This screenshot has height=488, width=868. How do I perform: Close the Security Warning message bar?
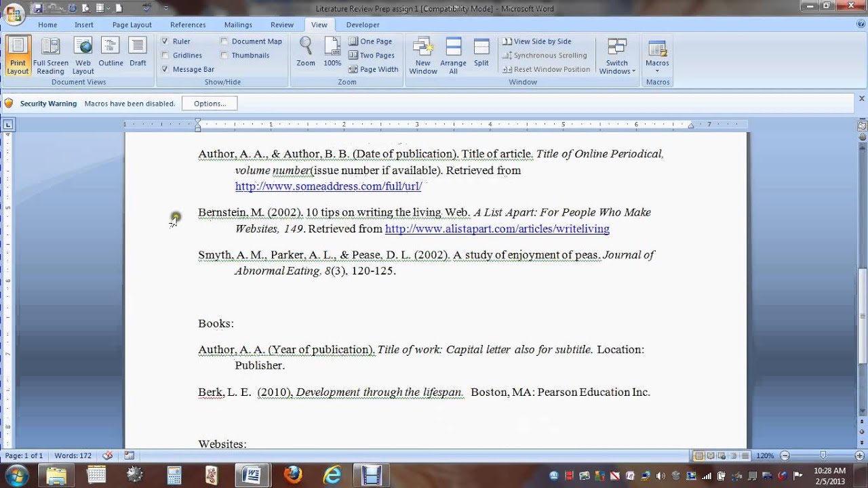[x=862, y=99]
